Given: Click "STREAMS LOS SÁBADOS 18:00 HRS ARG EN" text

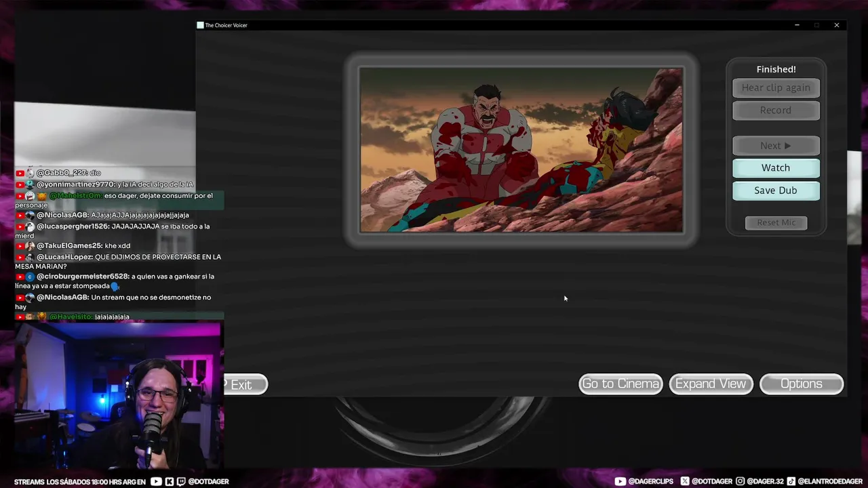Looking at the screenshot, I should pos(80,482).
